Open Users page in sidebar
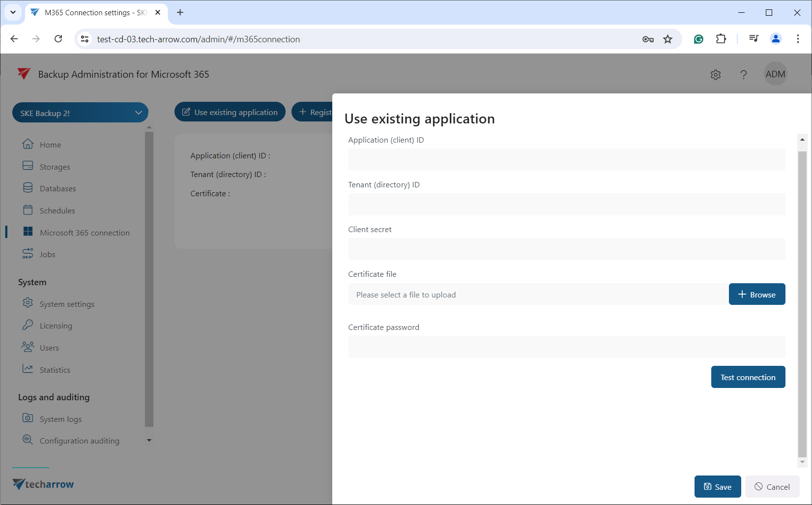 [x=49, y=348]
